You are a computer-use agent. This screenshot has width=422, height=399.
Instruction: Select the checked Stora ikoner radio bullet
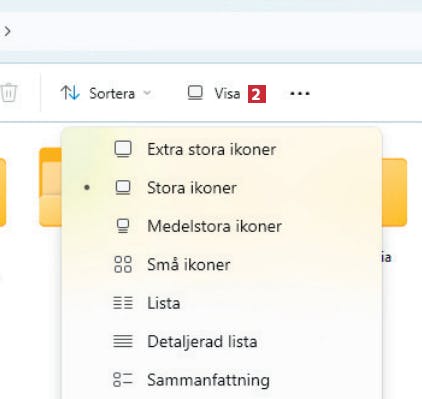pyautogui.click(x=87, y=188)
